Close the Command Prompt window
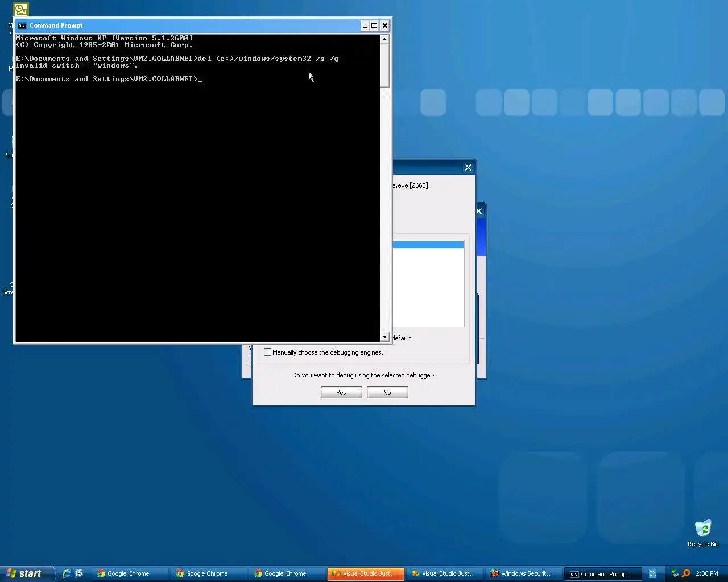Viewport: 728px width, 582px height. 385,26
